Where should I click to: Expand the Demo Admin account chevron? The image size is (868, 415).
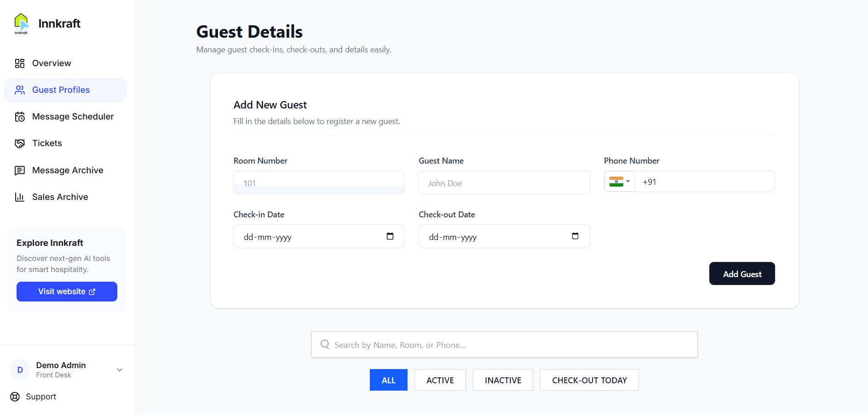pos(119,370)
